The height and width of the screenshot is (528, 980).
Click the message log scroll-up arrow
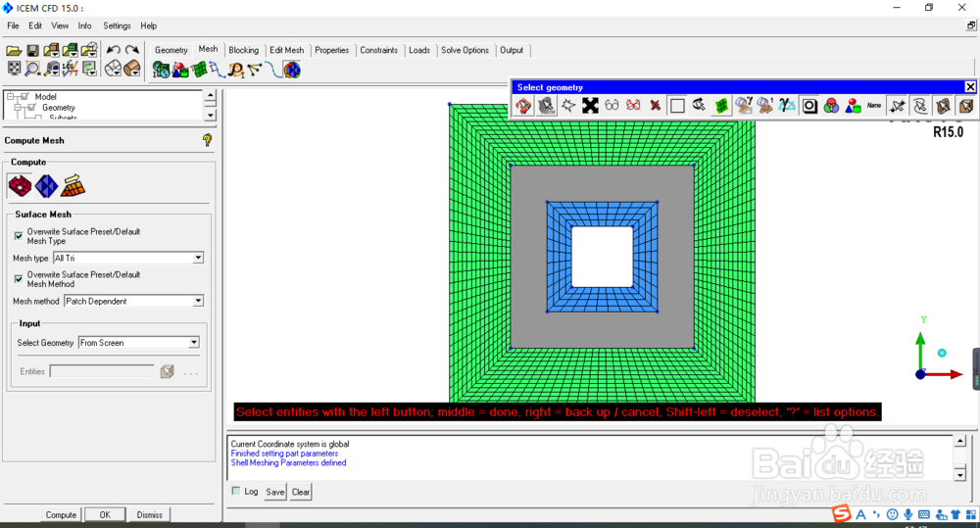click(960, 441)
